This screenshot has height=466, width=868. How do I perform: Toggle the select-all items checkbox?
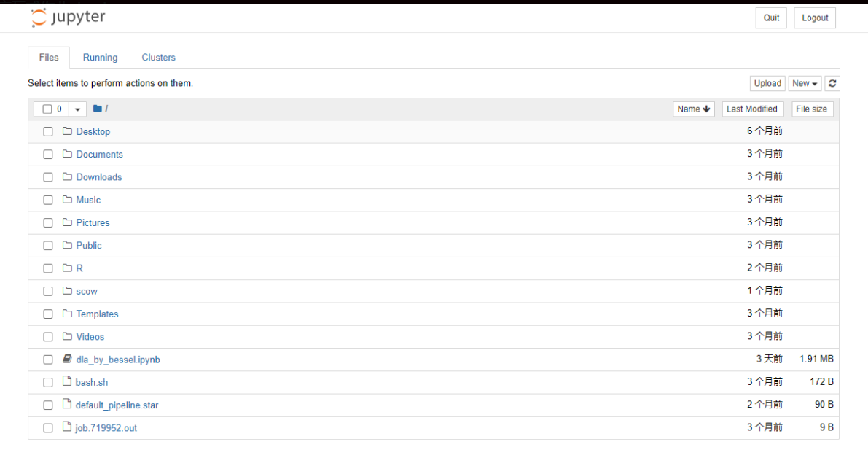pos(47,109)
